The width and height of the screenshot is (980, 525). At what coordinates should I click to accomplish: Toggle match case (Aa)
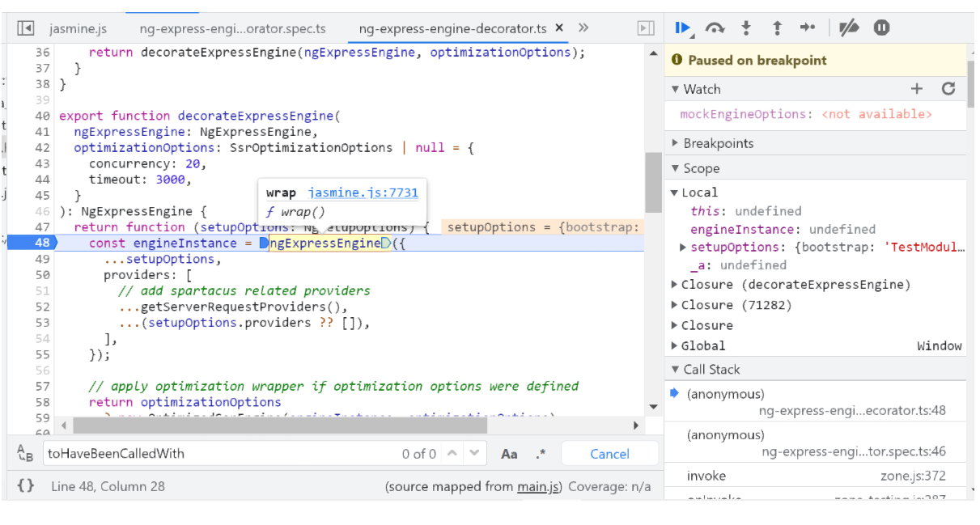point(509,454)
